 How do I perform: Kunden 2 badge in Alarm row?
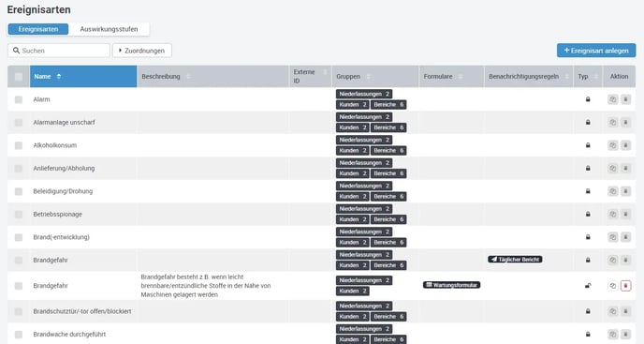pos(352,105)
